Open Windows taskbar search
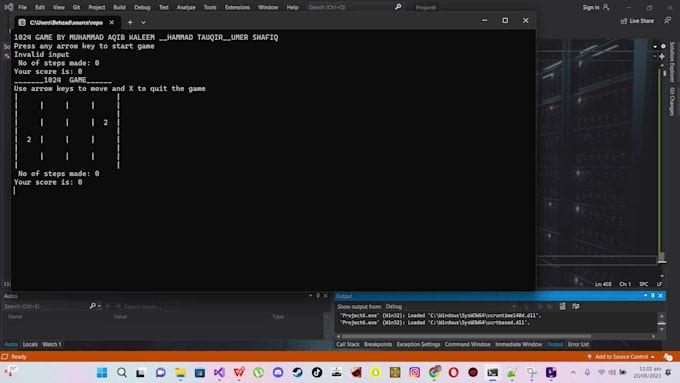Screen dimensions: 680x383 122,373
